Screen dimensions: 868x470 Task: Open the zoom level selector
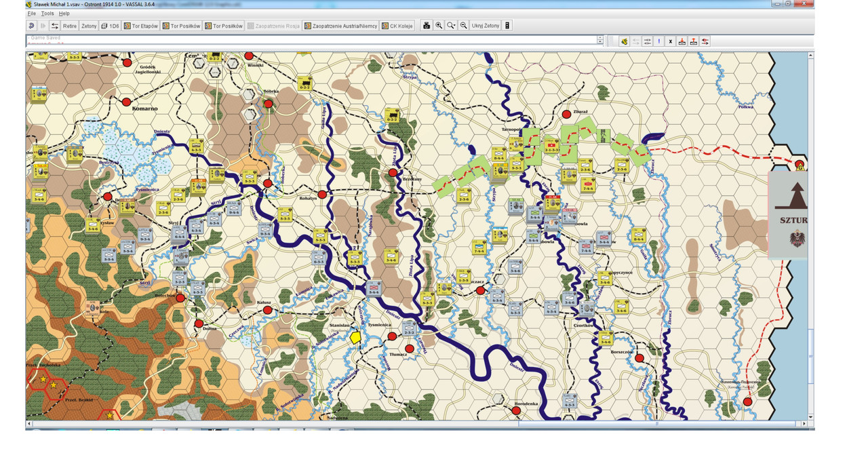point(451,26)
